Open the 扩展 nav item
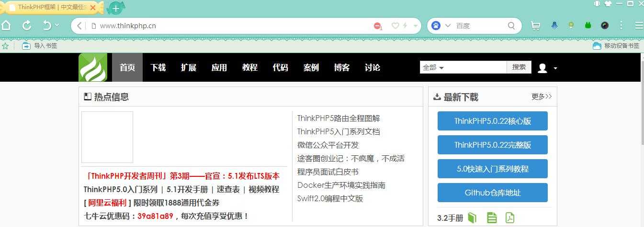Image resolution: width=644 pixels, height=227 pixels. pyautogui.click(x=189, y=67)
